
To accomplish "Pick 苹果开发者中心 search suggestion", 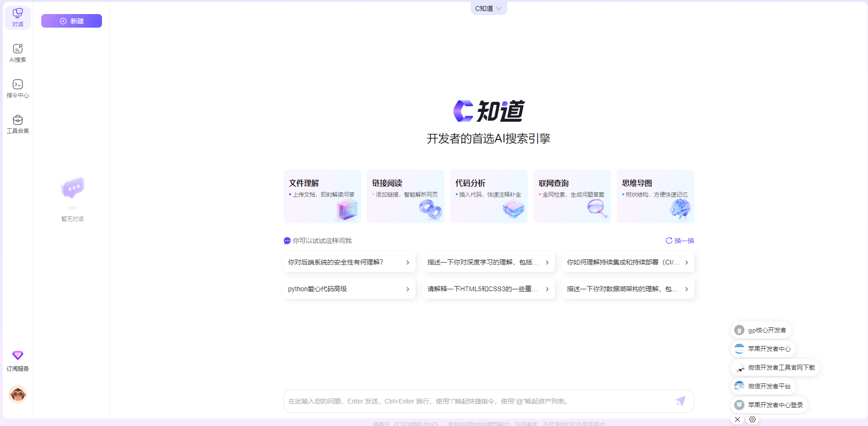I will [763, 349].
